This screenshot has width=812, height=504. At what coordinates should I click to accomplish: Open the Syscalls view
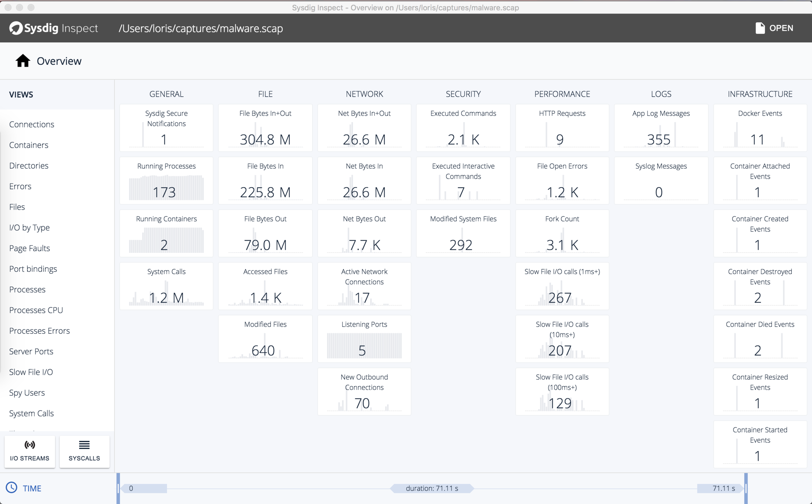pos(84,451)
